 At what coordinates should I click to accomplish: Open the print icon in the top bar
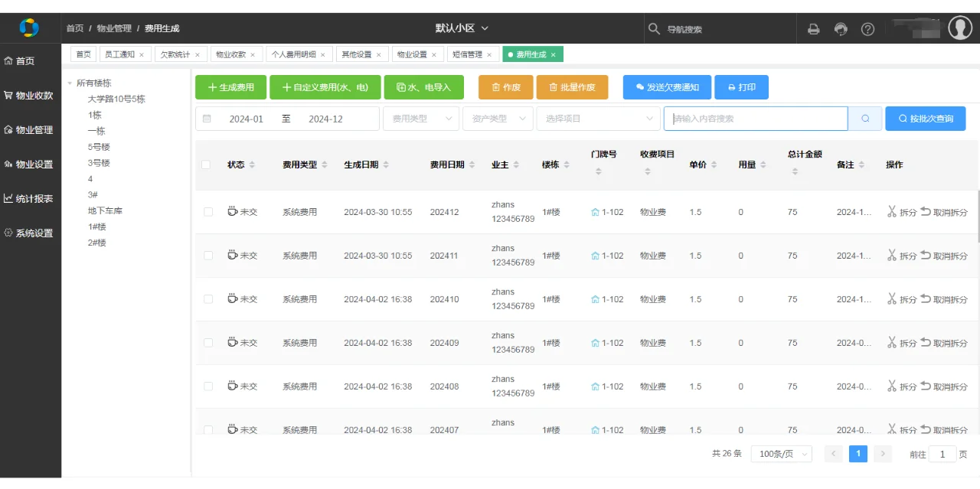tap(813, 28)
